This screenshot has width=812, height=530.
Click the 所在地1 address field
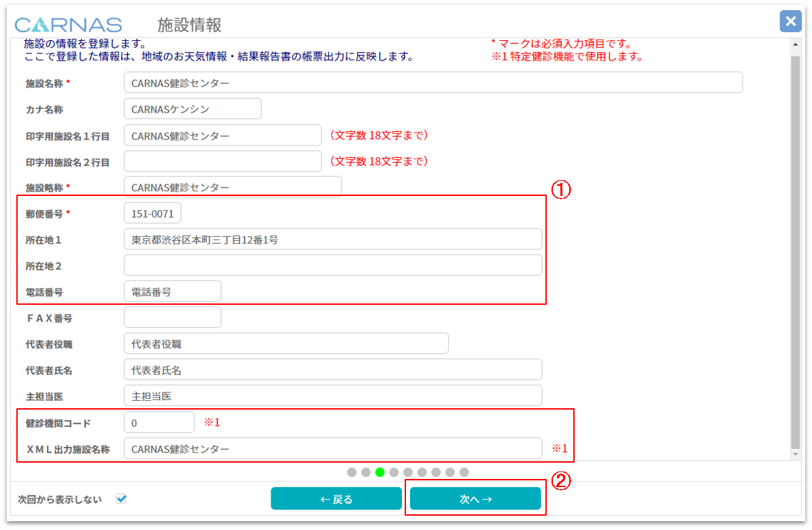333,239
